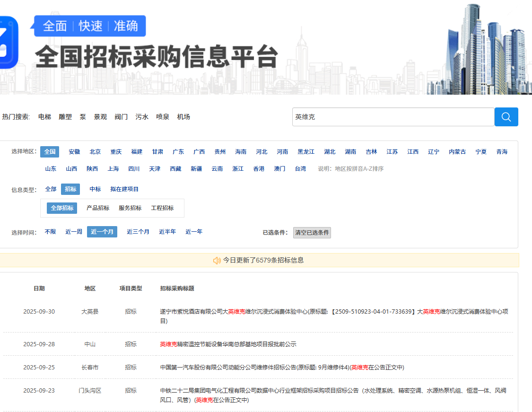Select region 贵州
The image size is (532, 412).
(x=220, y=152)
